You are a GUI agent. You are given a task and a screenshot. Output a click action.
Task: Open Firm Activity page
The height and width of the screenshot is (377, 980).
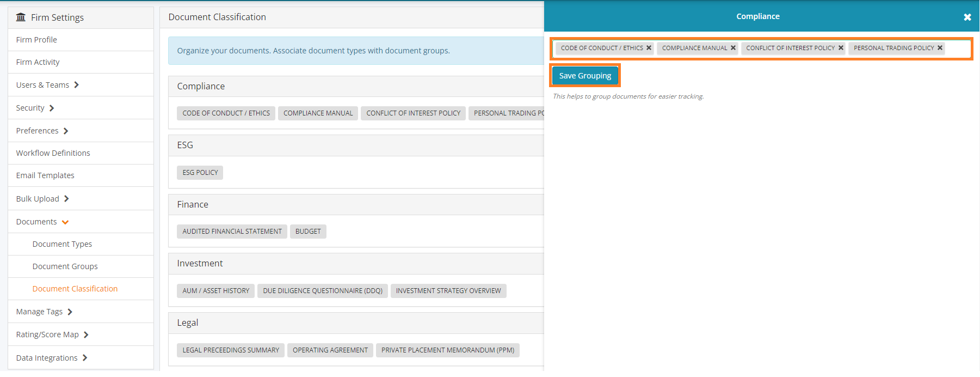coord(81,62)
